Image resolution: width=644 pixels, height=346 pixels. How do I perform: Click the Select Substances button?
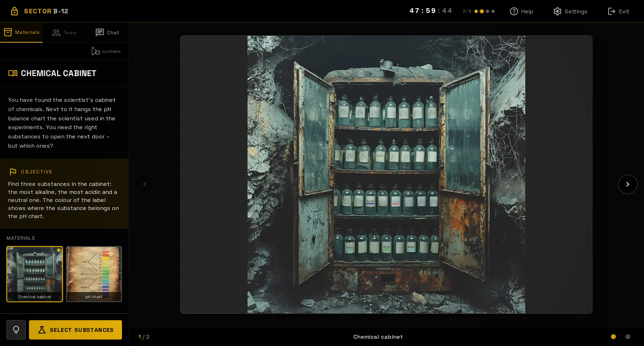[75, 330]
